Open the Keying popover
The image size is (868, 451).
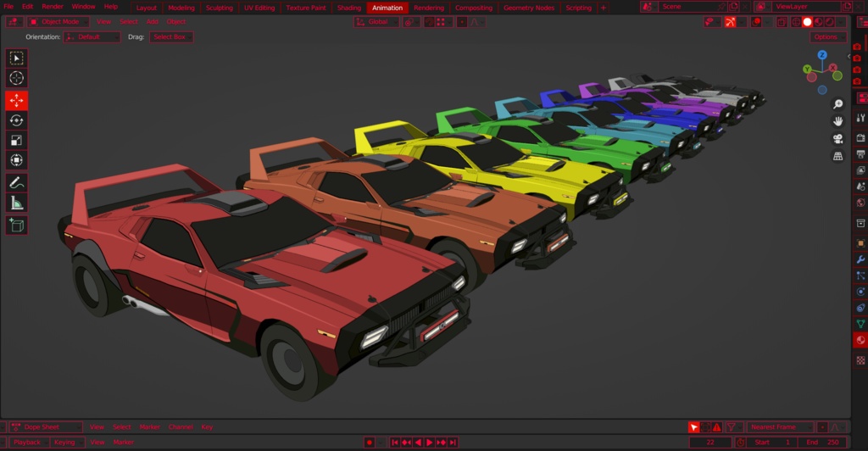click(68, 443)
